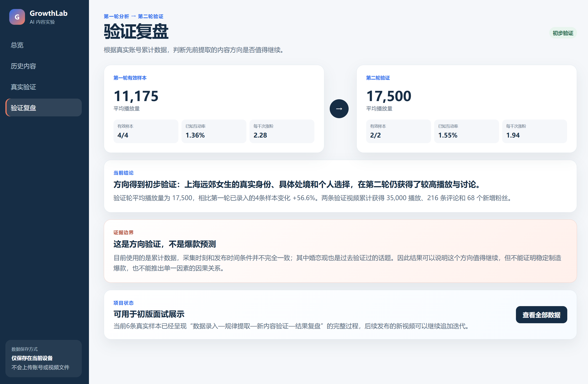Click the 证据边界 section label

tap(123, 232)
